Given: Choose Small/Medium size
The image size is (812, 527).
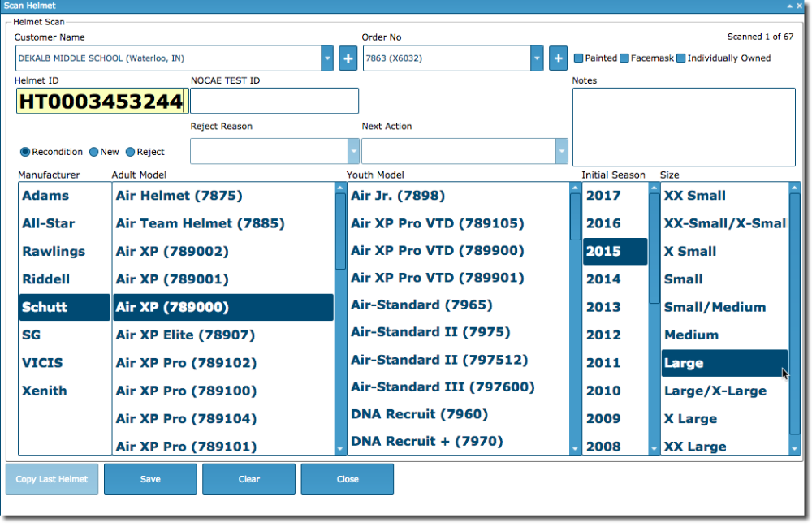Looking at the screenshot, I should 725,307.
